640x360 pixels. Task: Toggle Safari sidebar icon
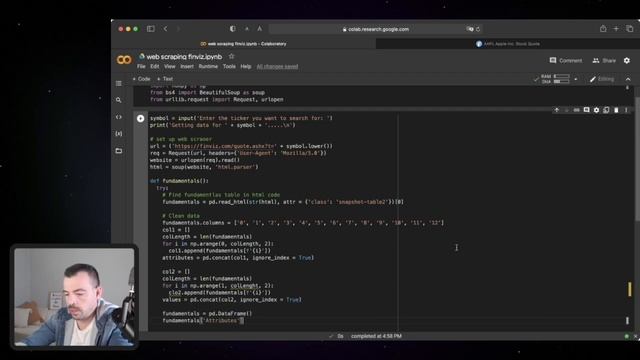(x=151, y=29)
